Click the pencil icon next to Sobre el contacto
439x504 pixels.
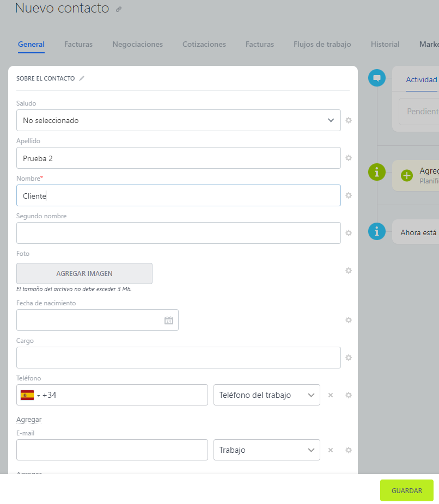click(82, 78)
